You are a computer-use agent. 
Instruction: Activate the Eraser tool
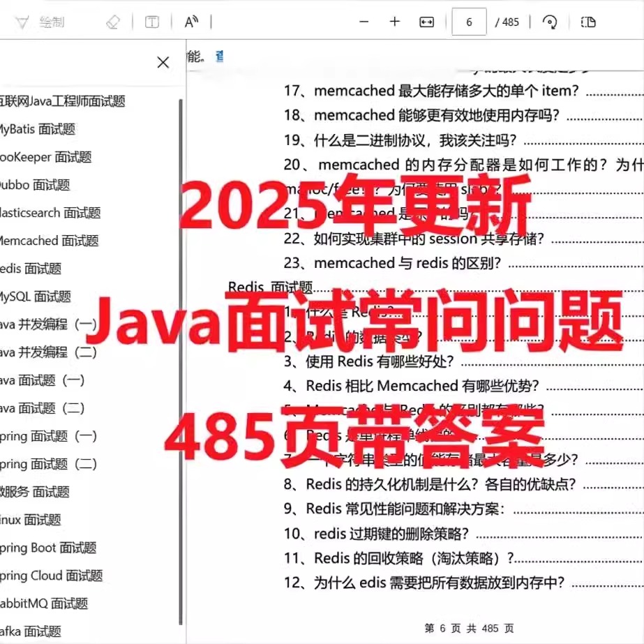click(x=114, y=22)
